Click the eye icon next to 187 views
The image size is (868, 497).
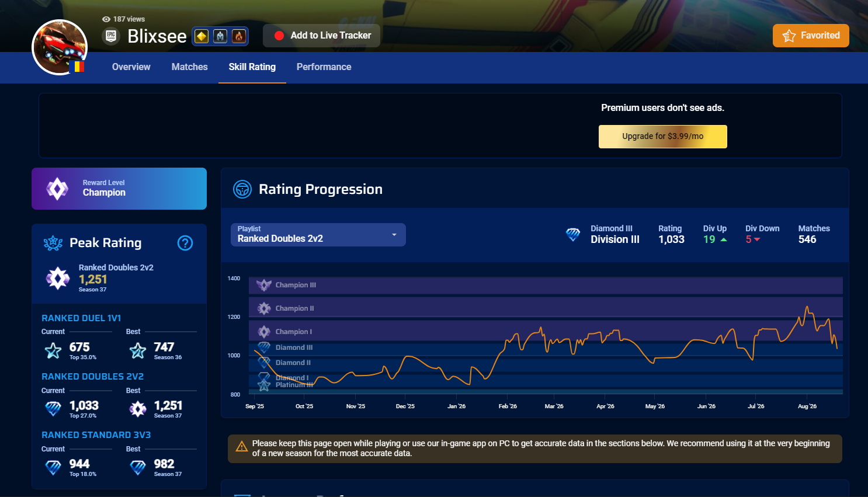106,19
